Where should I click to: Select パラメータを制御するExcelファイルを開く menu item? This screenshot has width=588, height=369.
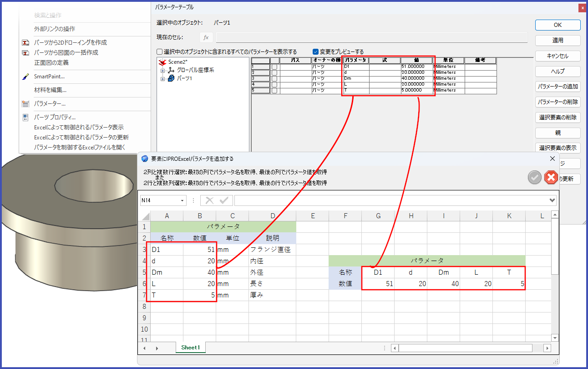tap(80, 147)
